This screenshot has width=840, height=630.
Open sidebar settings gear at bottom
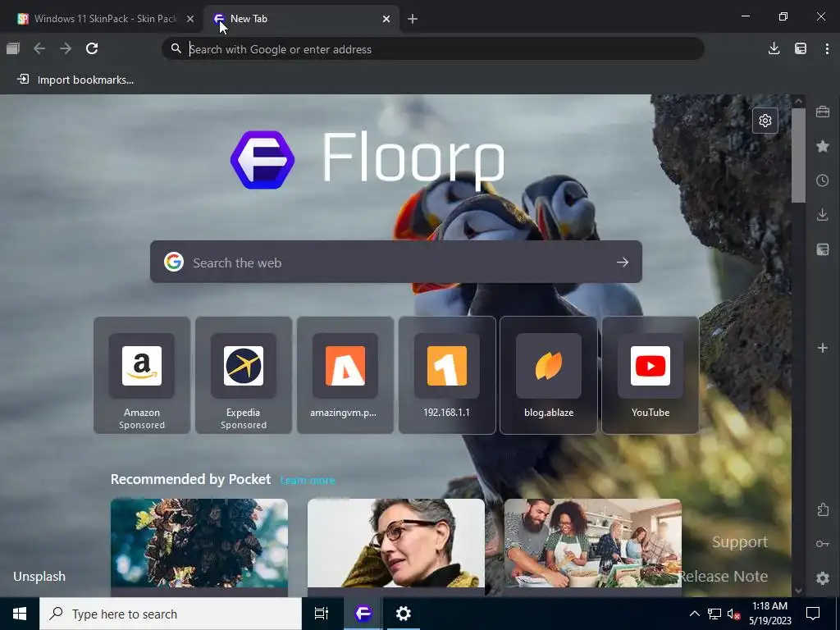pos(823,578)
